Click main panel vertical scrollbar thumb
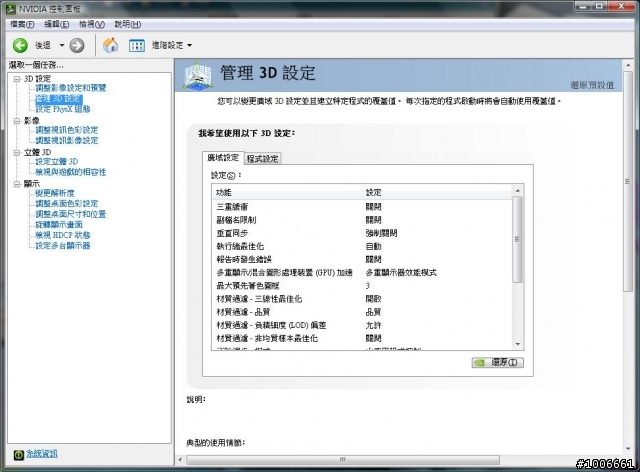The image size is (640, 472). [x=628, y=182]
